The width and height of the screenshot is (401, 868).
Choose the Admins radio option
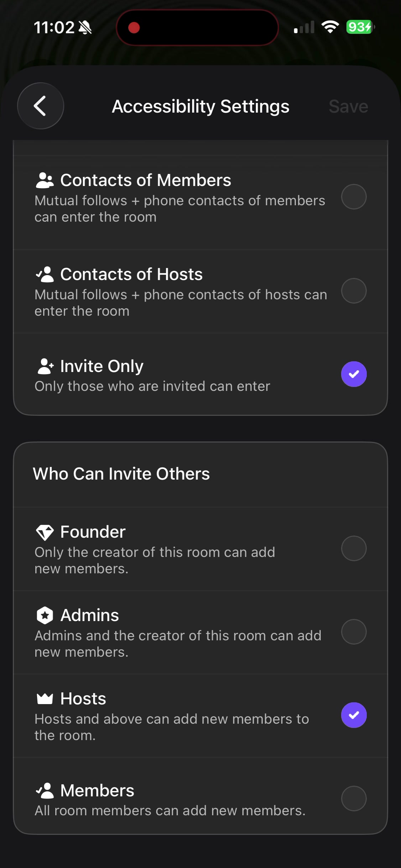click(354, 632)
